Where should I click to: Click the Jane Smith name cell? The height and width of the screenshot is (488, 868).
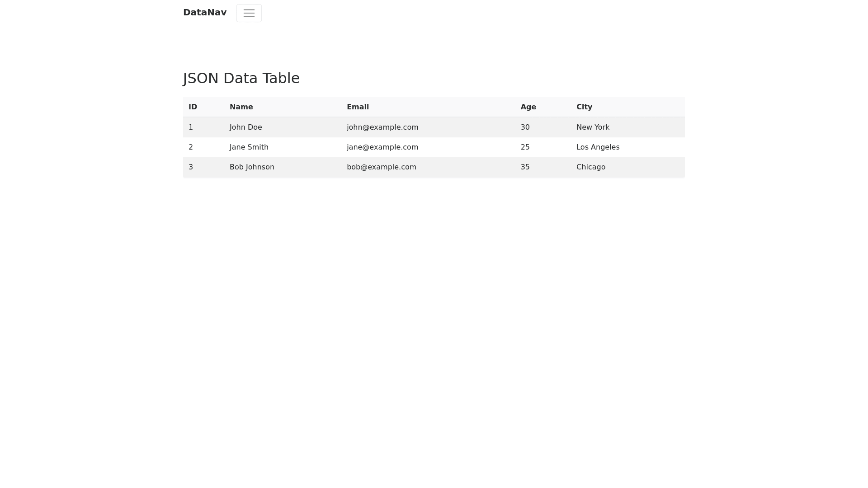(x=249, y=147)
